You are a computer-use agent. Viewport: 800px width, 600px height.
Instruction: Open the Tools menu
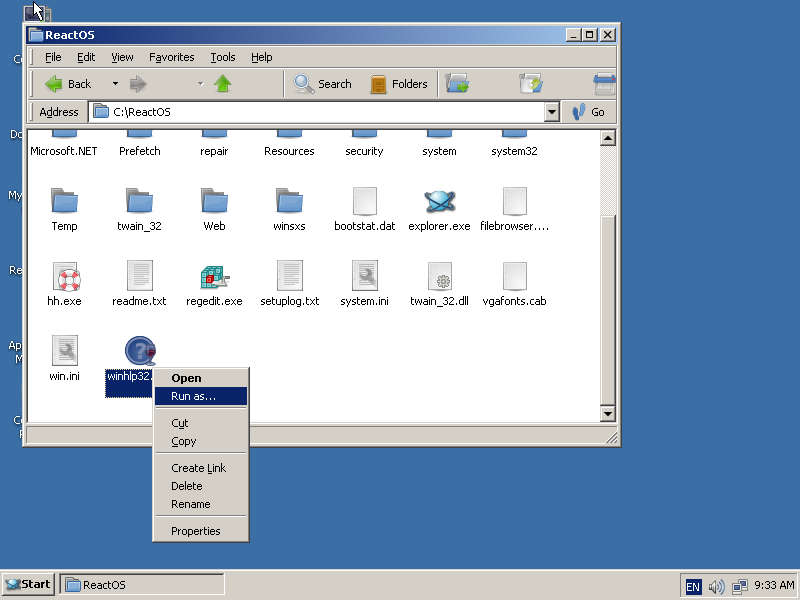tap(223, 57)
